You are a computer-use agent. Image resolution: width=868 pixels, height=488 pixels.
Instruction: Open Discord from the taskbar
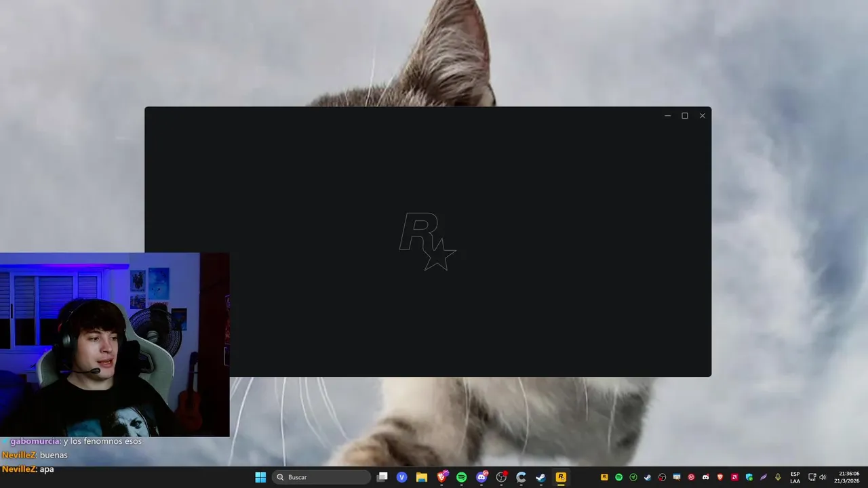click(481, 477)
